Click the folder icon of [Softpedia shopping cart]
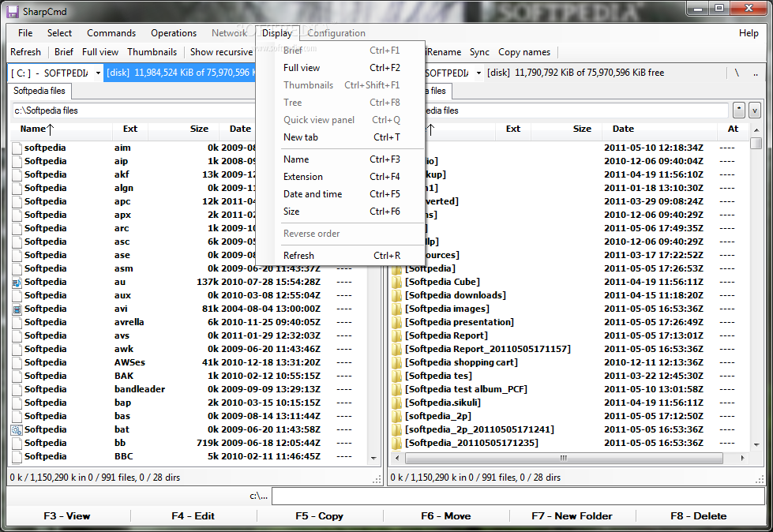 click(397, 362)
